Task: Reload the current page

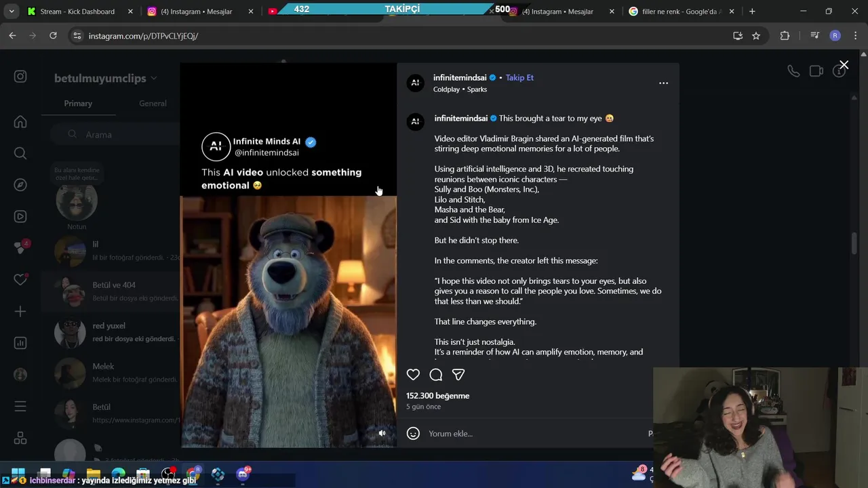Action: tap(53, 36)
